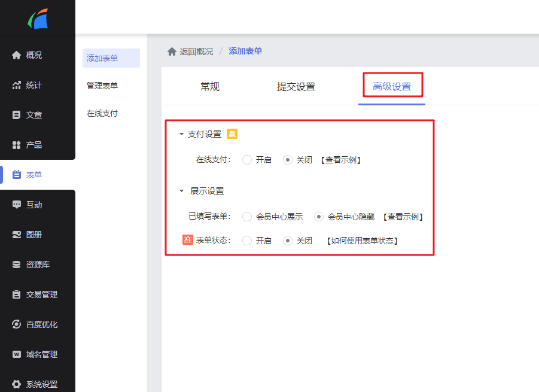Select 关闭 radio for 在线支付
539x392 pixels.
point(288,160)
